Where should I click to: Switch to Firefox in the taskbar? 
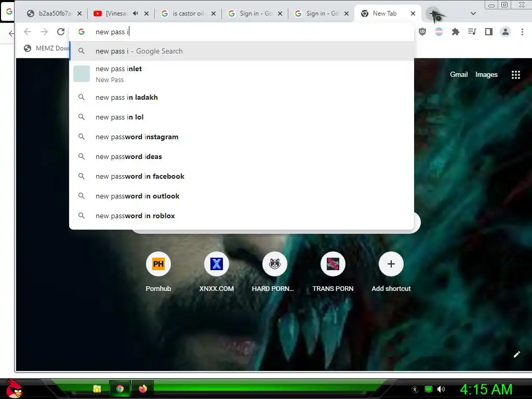click(x=143, y=389)
